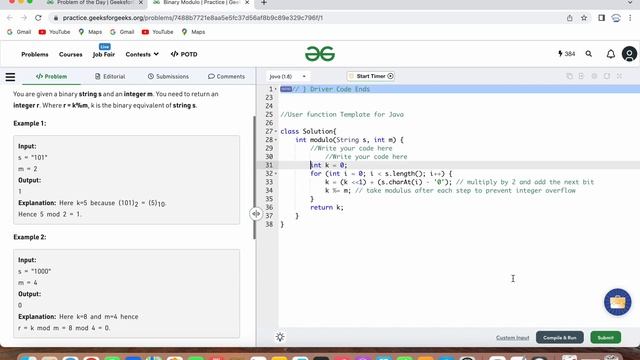Open the browser side panel icon

click(601, 18)
